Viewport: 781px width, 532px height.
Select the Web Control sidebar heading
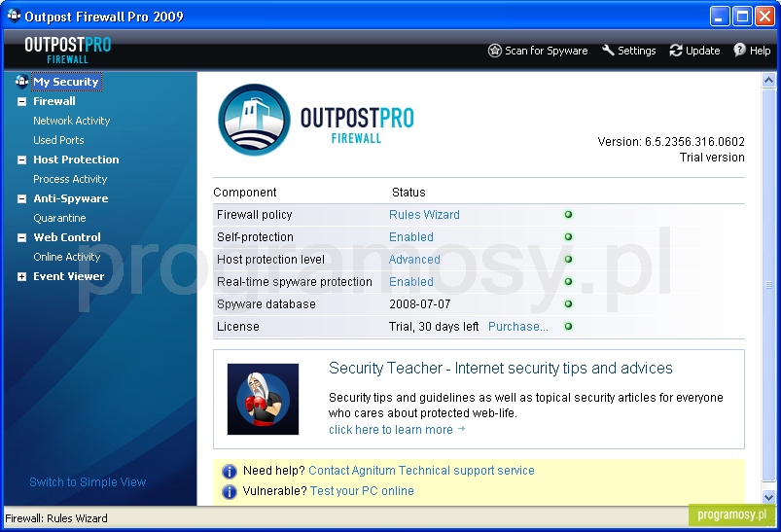[67, 237]
